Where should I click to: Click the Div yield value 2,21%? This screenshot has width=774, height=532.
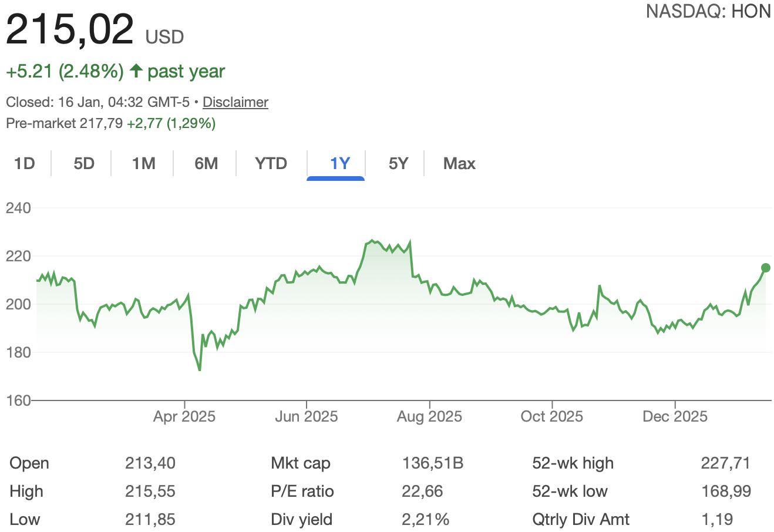(425, 520)
